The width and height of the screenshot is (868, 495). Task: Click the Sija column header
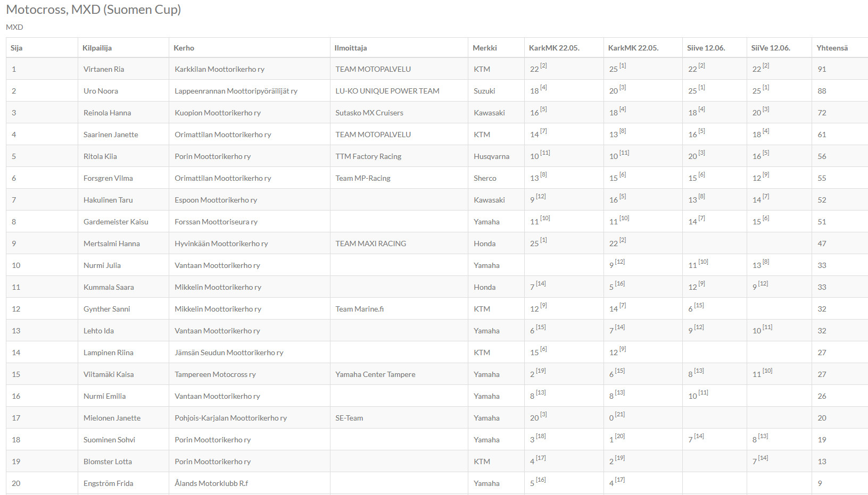(x=16, y=48)
